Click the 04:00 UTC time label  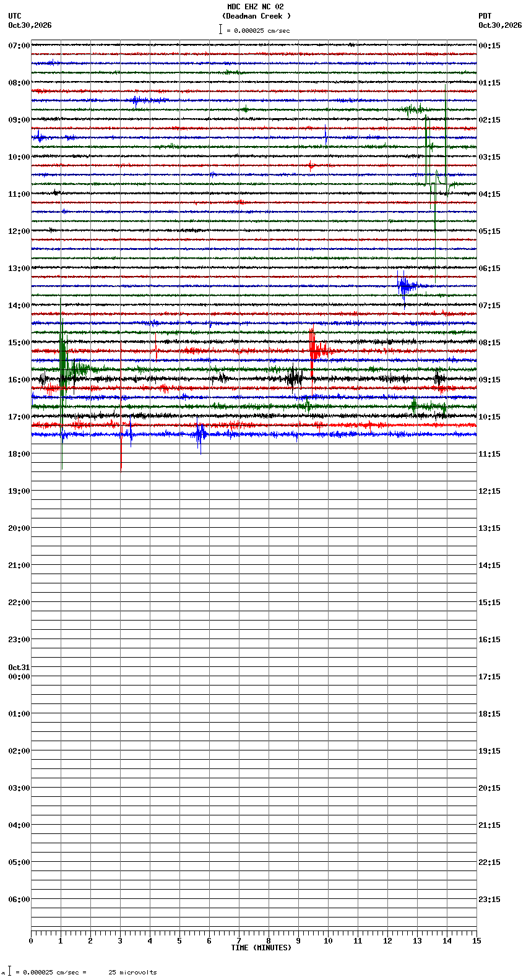tap(19, 825)
